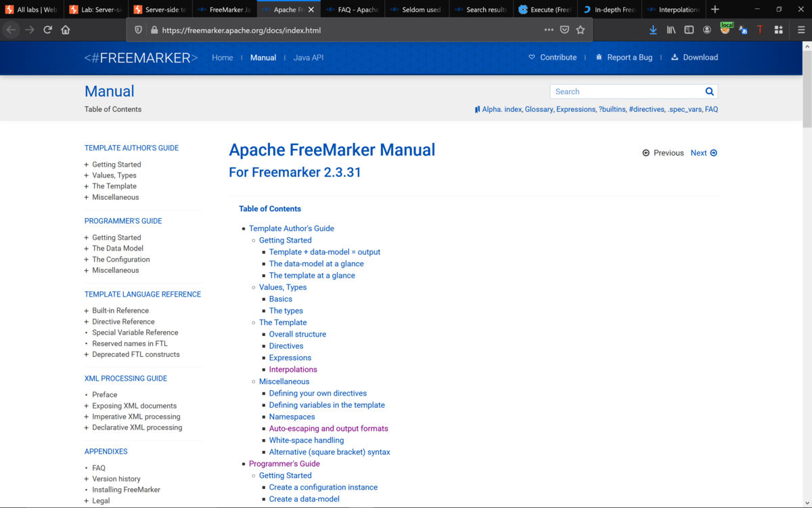Open the Download link
The width and height of the screenshot is (812, 508).
tap(694, 58)
